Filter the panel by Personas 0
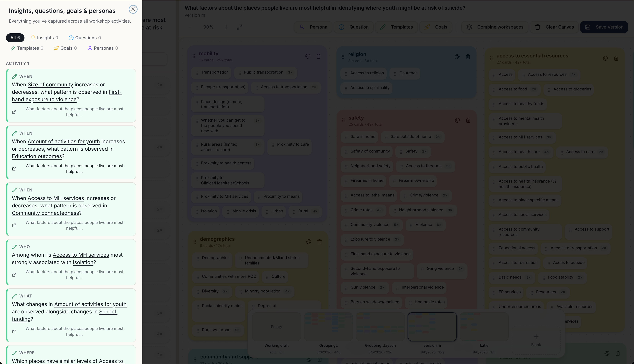The width and height of the screenshot is (634, 364). click(x=103, y=48)
